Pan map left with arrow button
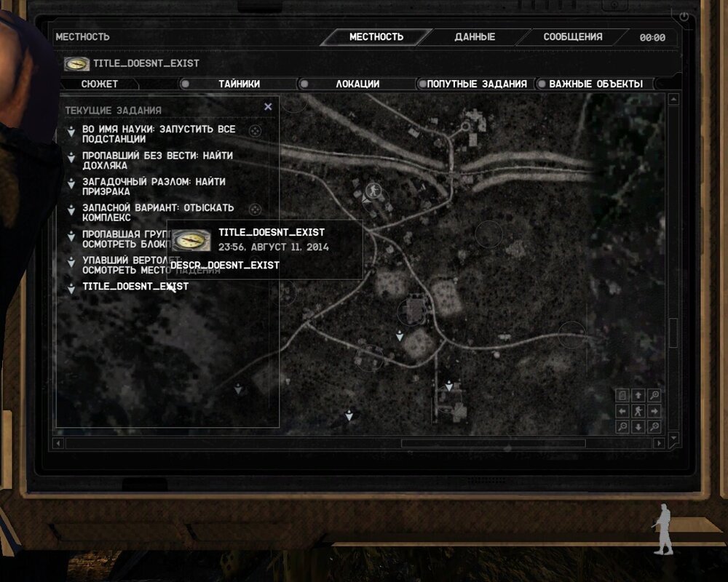 click(x=622, y=411)
